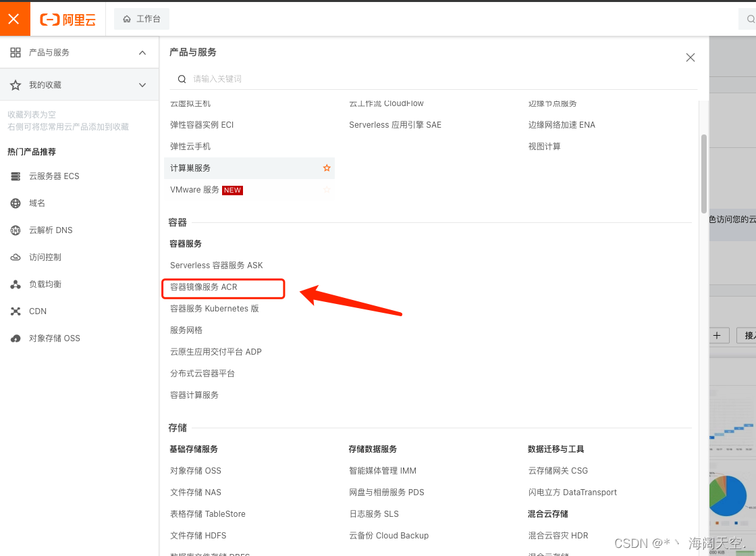Open the 工作台 workbench tab
Image resolution: width=756 pixels, height=556 pixels.
pyautogui.click(x=142, y=19)
